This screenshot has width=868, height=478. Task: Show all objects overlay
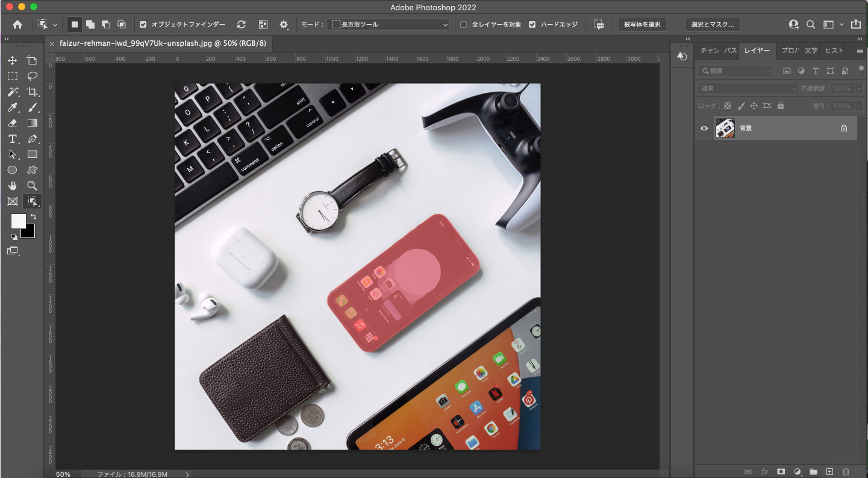click(263, 25)
